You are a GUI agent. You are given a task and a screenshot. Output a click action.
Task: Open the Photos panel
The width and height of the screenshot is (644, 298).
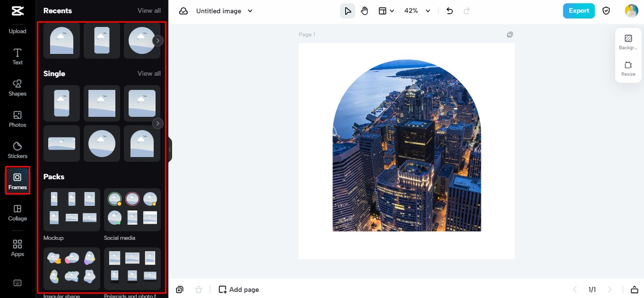17,119
